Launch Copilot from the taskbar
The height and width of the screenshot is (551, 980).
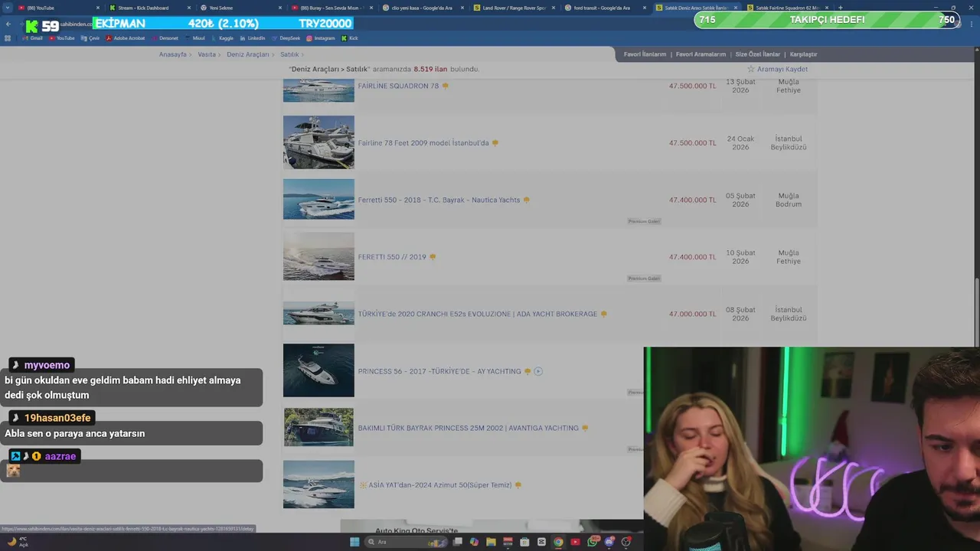(474, 542)
